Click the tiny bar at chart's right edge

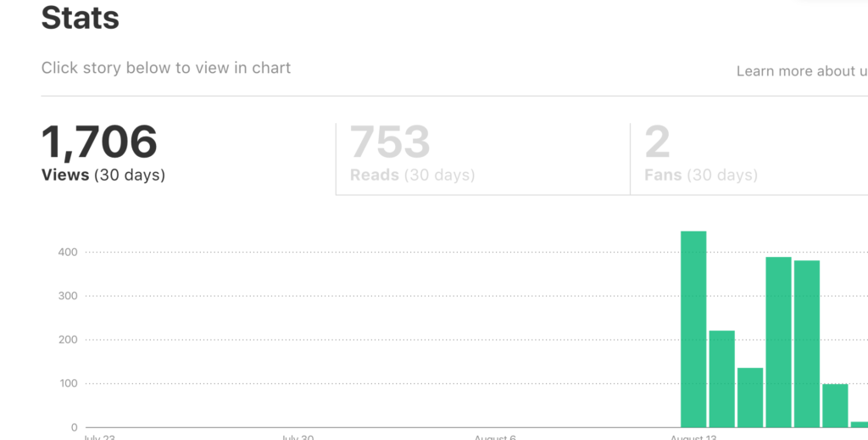[x=860, y=424]
